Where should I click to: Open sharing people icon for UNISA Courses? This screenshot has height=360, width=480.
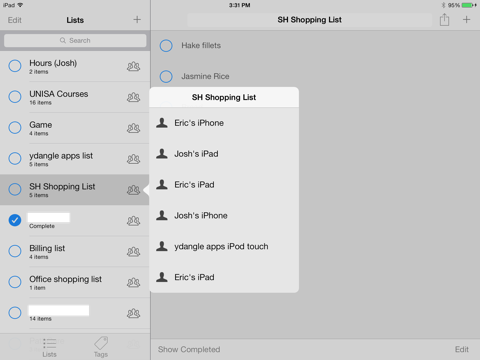pos(133,97)
